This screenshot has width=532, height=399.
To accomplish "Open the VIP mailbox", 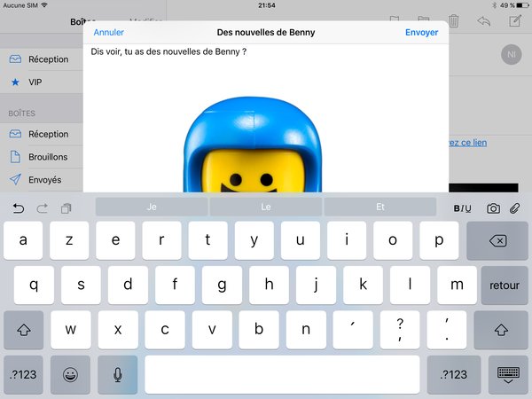I will pos(35,82).
